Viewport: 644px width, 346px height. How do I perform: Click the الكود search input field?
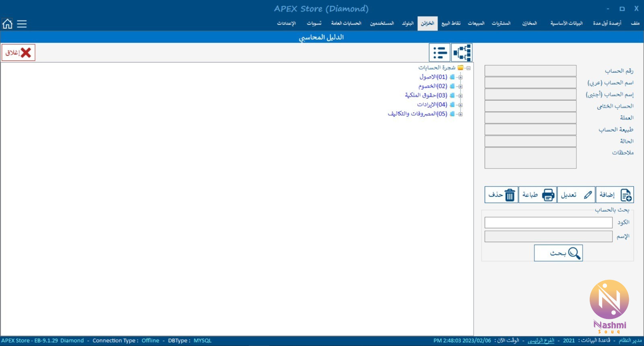pyautogui.click(x=548, y=223)
